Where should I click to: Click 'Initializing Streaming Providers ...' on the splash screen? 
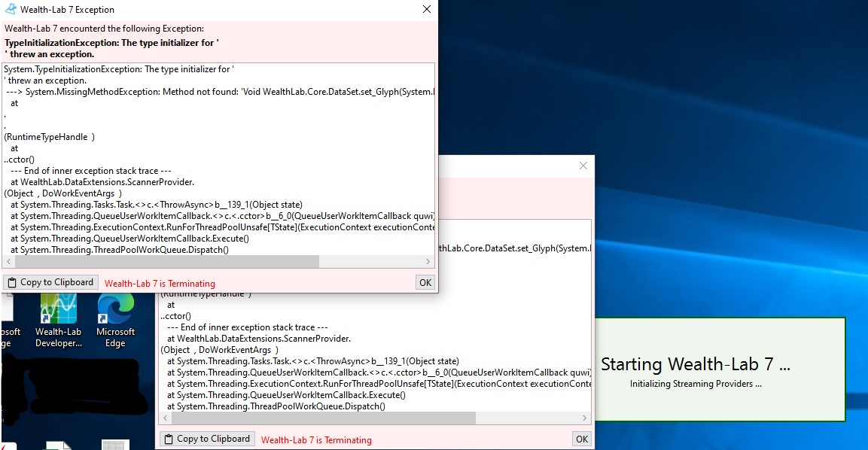pos(696,384)
